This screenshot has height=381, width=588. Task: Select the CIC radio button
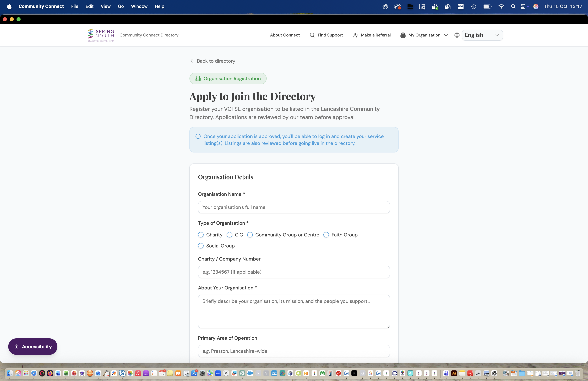230,235
